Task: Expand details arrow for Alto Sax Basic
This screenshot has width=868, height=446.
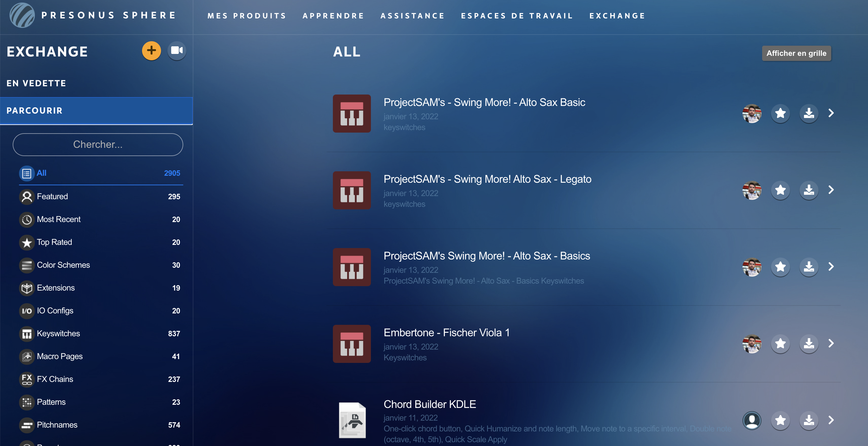Action: coord(831,113)
